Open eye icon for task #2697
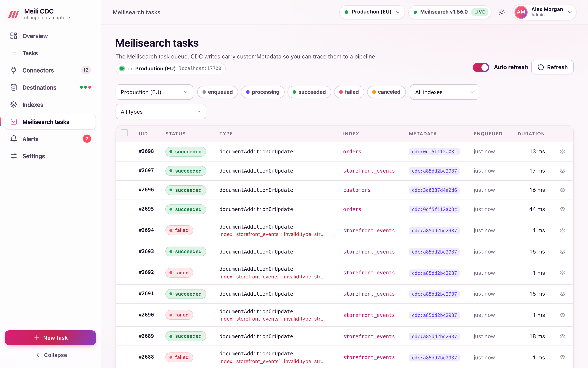Image resolution: width=588 pixels, height=368 pixels. click(x=562, y=171)
